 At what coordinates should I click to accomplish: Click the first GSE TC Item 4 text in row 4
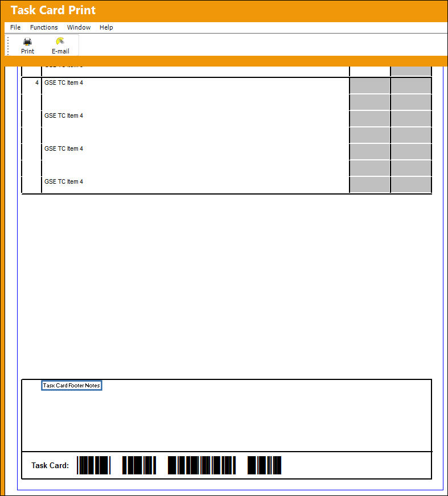(64, 82)
